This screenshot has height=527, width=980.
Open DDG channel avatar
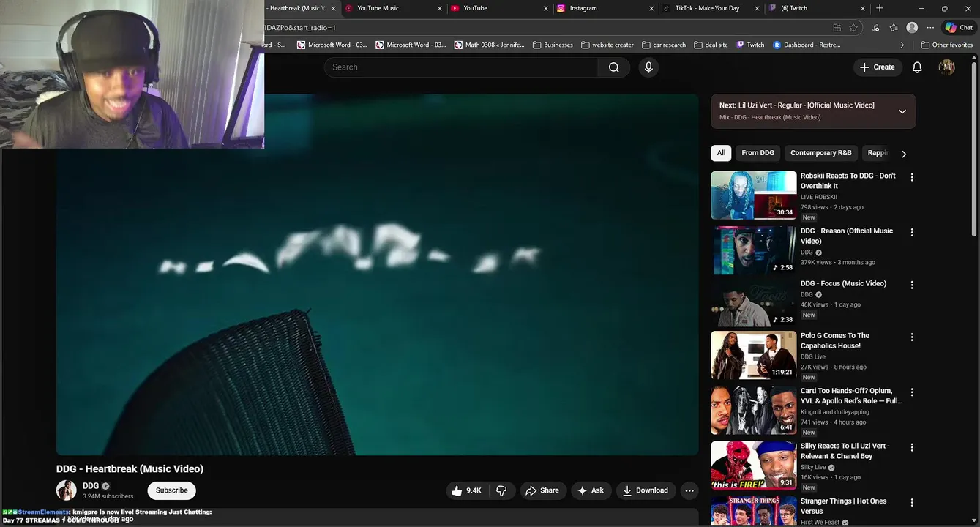(x=67, y=490)
